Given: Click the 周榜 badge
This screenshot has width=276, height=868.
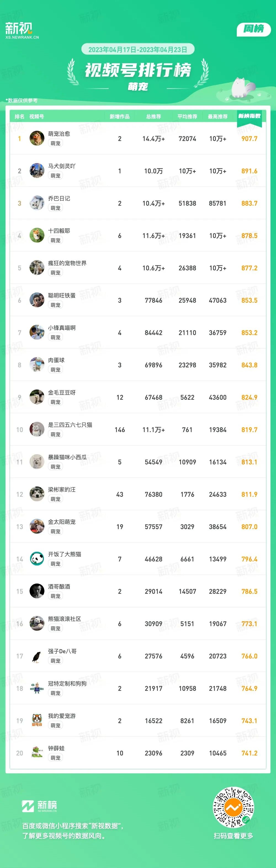Looking at the screenshot, I should click(254, 29).
